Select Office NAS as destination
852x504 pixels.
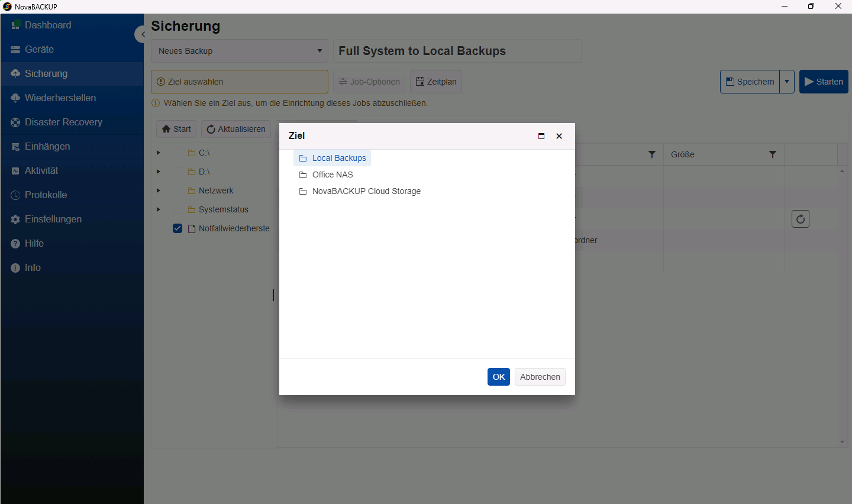tap(326, 175)
